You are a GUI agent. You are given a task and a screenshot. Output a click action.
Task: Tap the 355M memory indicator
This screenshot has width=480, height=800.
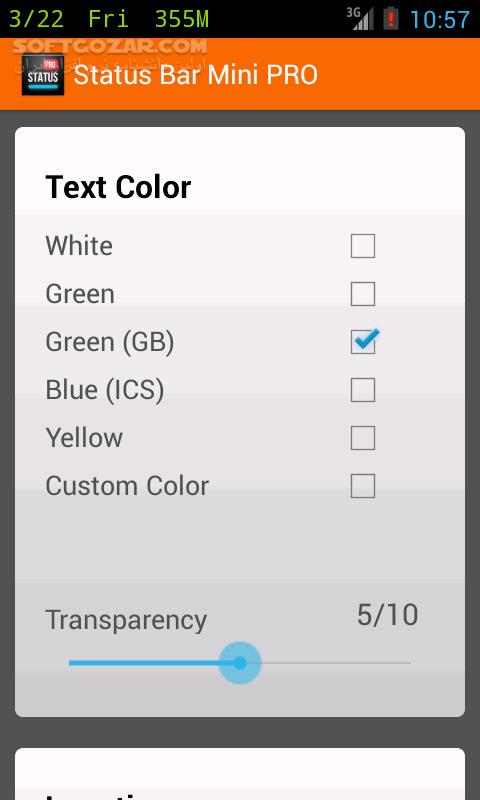pyautogui.click(x=182, y=20)
